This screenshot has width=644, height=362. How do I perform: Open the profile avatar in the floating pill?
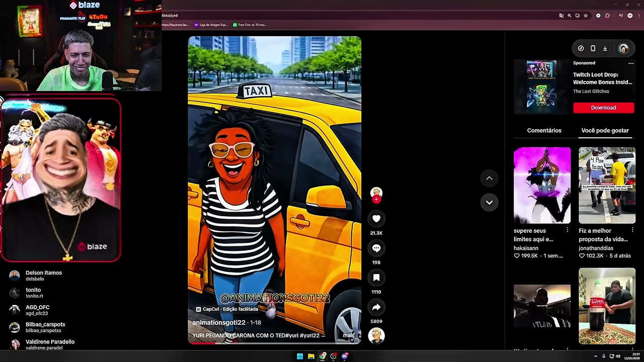(x=623, y=48)
